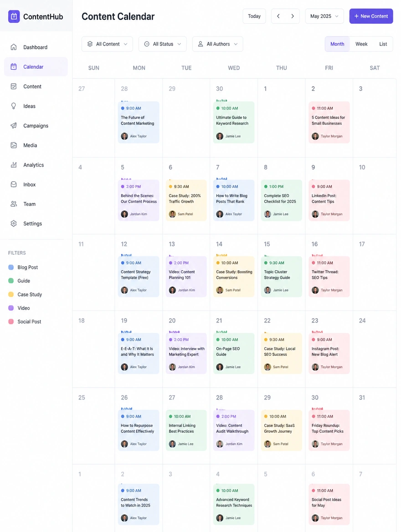Click the ContentHub logo icon
Image resolution: width=401 pixels, height=532 pixels.
tap(14, 16)
